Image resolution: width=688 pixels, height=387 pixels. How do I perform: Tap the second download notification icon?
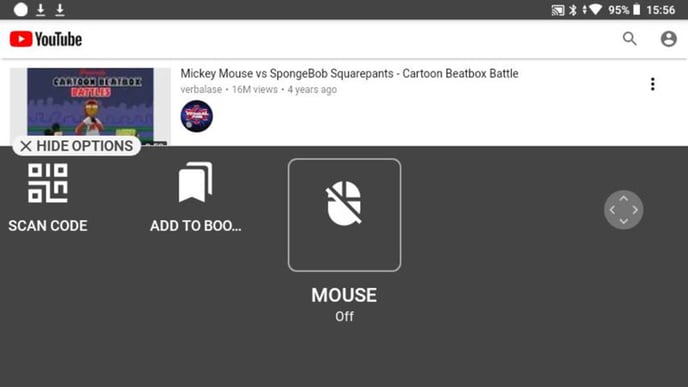[60, 10]
